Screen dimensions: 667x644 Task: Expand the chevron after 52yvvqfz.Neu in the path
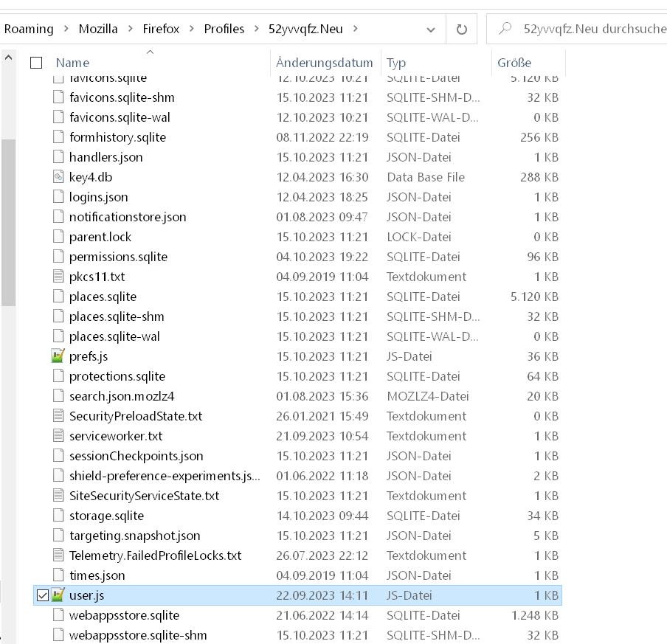(356, 30)
